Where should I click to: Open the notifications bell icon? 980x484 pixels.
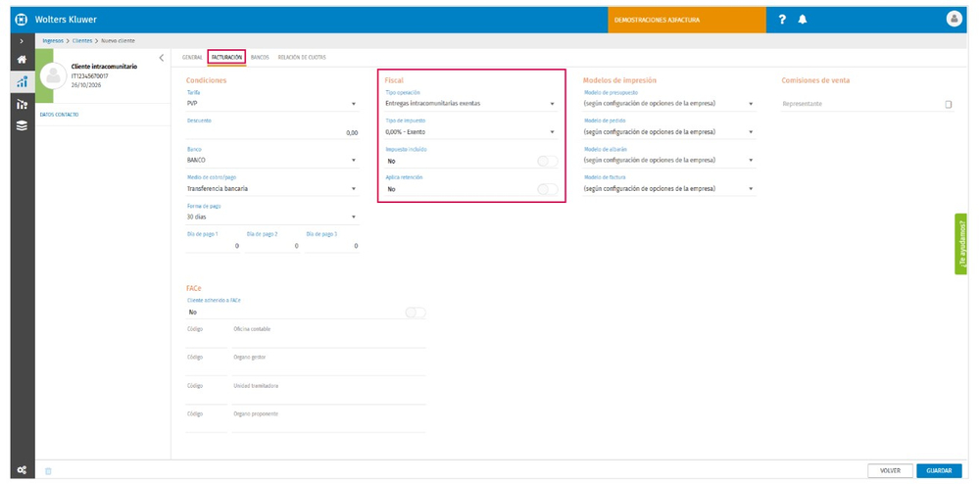[x=802, y=20]
